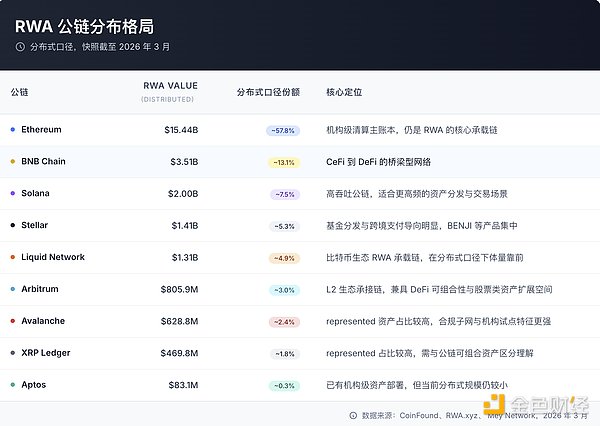Select the Ethereum ~57.8% share badge
The height and width of the screenshot is (426, 600).
click(282, 130)
